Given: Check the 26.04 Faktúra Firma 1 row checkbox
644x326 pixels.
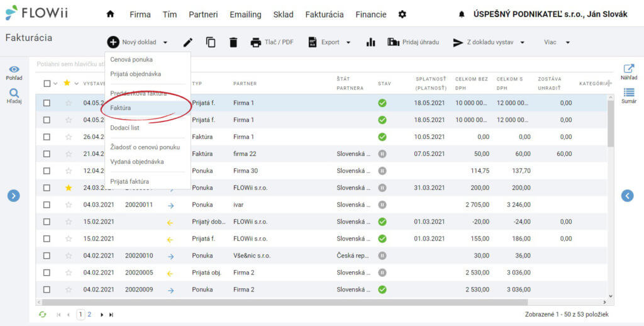Looking at the screenshot, I should pyautogui.click(x=47, y=137).
